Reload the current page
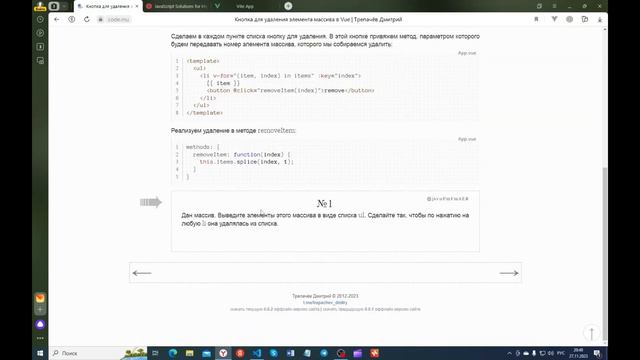640x360 pixels. 87,19
